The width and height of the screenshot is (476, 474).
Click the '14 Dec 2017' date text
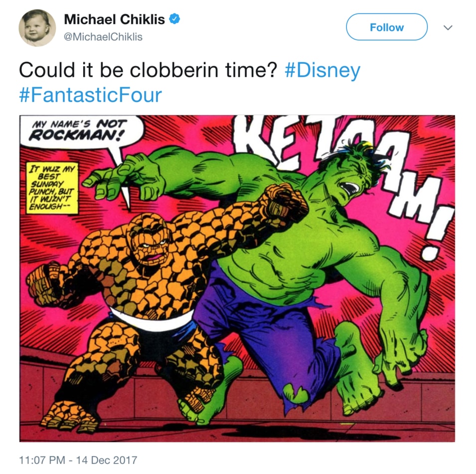(x=107, y=460)
